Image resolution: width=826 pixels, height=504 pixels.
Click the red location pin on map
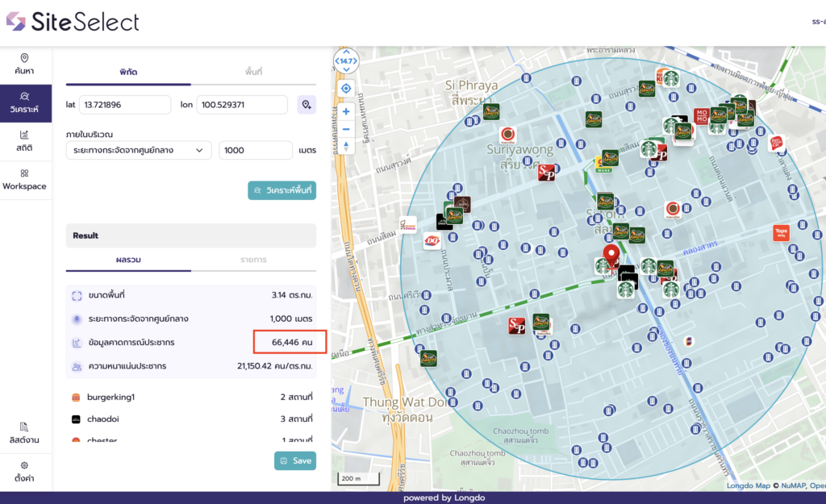pyautogui.click(x=611, y=256)
